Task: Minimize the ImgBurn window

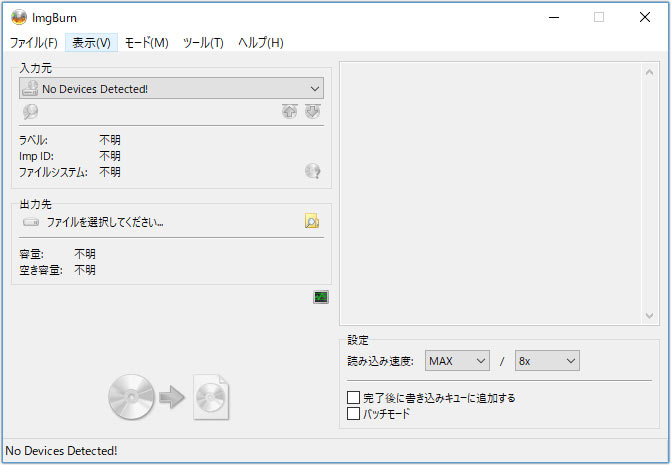Action: pos(554,18)
